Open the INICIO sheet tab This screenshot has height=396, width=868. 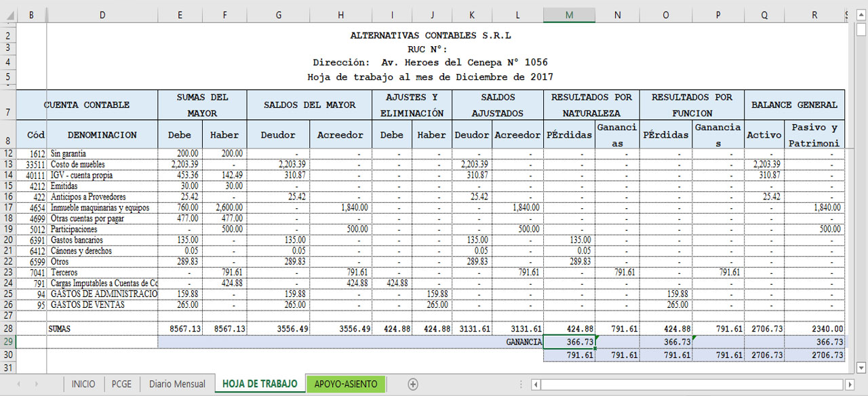tap(83, 384)
